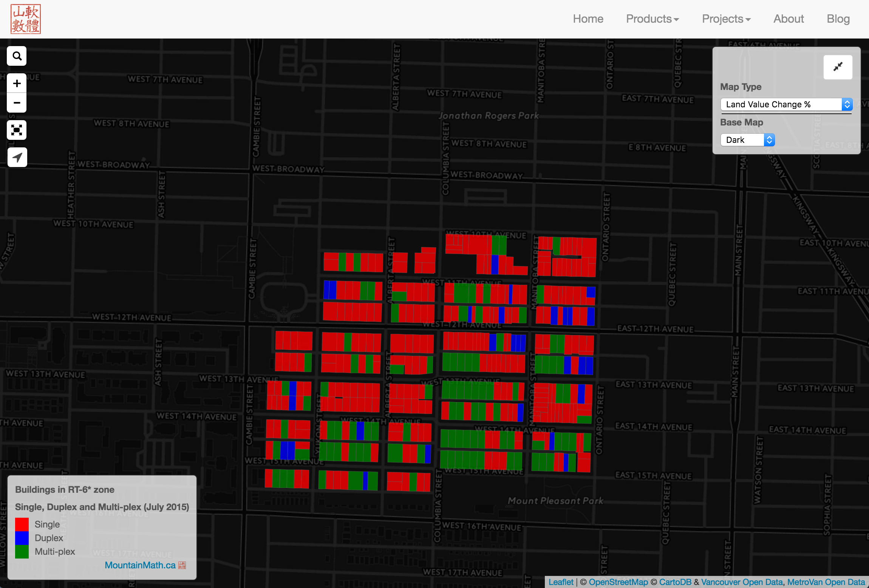Click the map search magnifier icon

pyautogui.click(x=17, y=56)
